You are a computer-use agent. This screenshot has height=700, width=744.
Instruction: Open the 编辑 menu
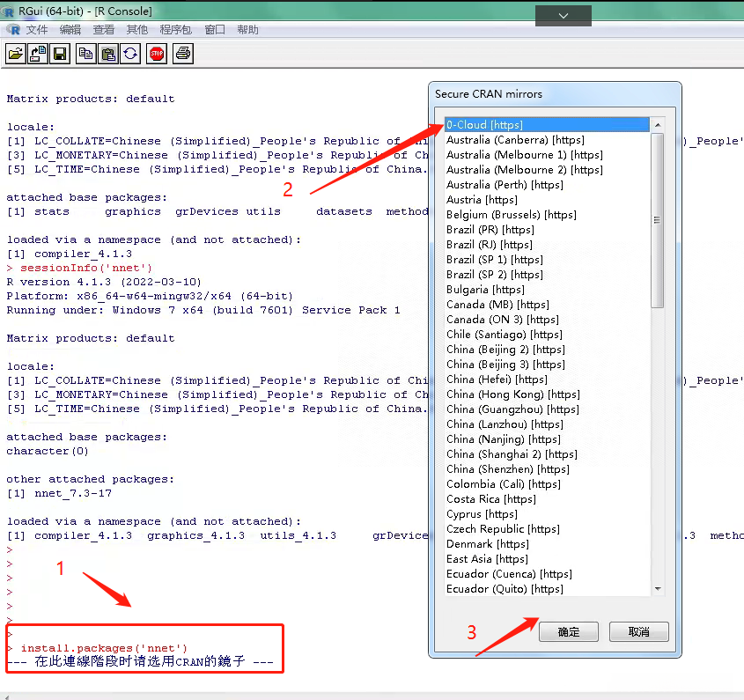tap(70, 30)
